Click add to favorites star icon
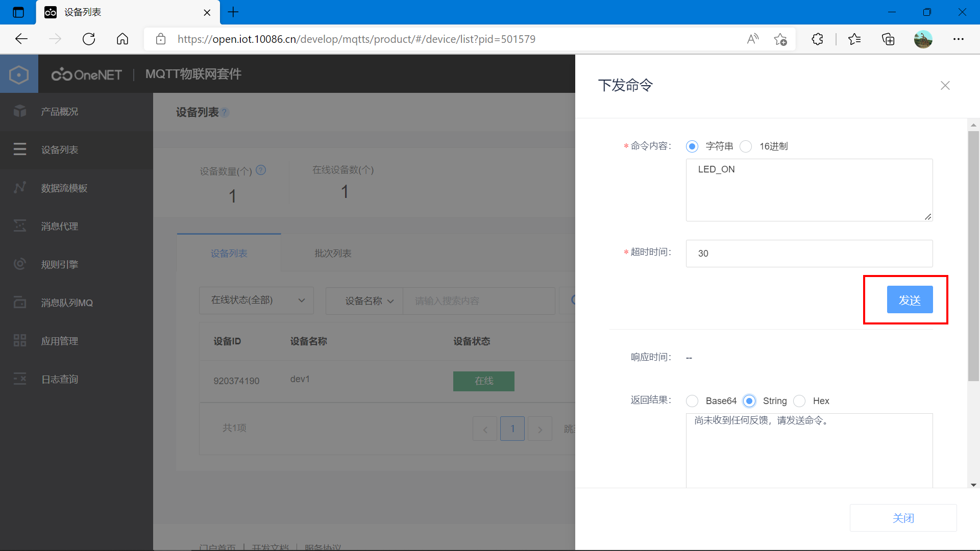The height and width of the screenshot is (551, 980). coord(780,39)
